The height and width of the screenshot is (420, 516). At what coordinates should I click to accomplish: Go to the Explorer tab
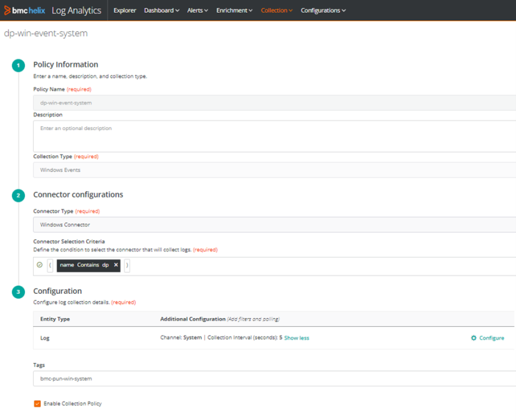pos(124,10)
